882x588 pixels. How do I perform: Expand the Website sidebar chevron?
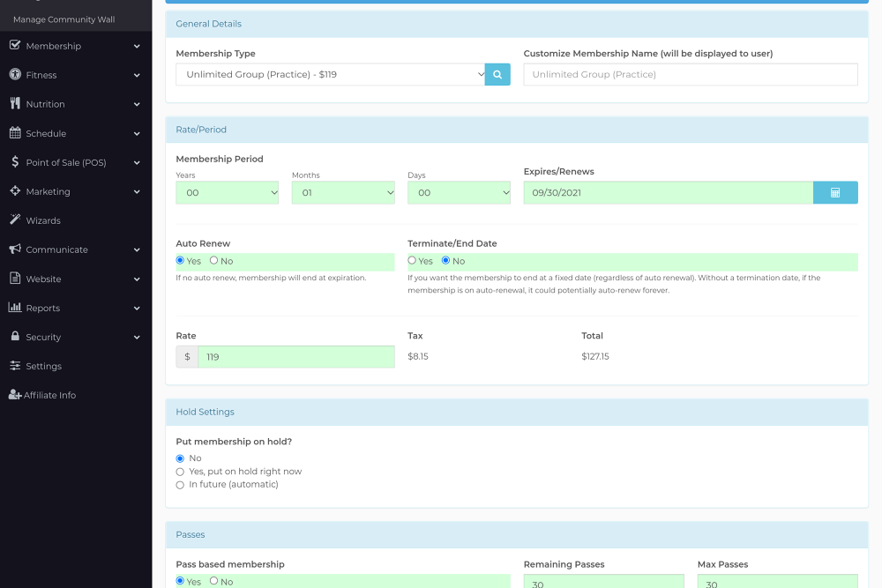[137, 279]
